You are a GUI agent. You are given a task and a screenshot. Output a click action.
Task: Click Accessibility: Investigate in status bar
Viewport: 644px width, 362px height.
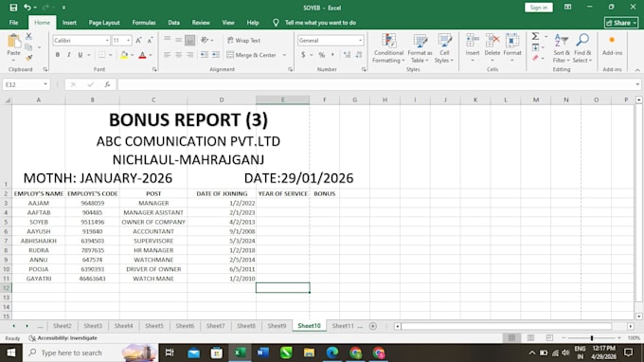coord(63,338)
